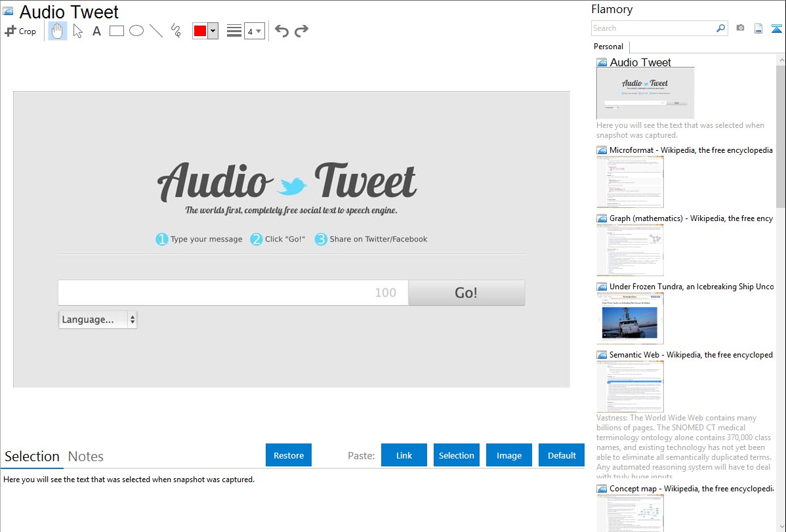Click the red color swatch
The width and height of the screenshot is (786, 532).
[200, 31]
